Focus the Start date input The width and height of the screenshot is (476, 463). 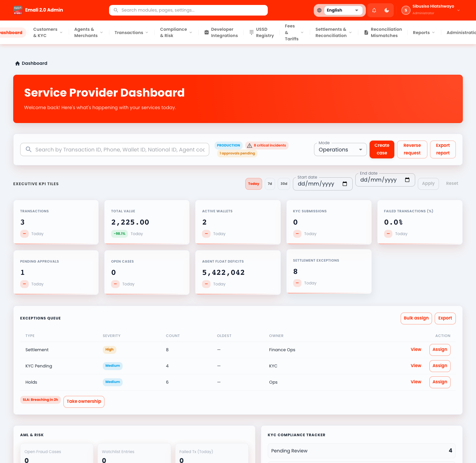tap(323, 184)
